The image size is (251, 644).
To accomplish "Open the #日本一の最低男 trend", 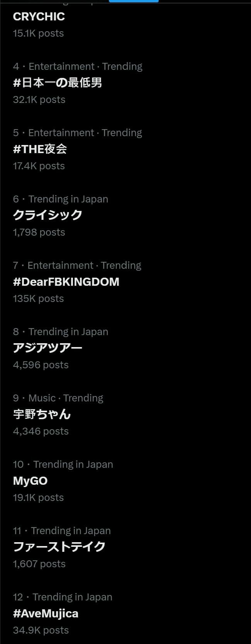I will click(x=57, y=83).
